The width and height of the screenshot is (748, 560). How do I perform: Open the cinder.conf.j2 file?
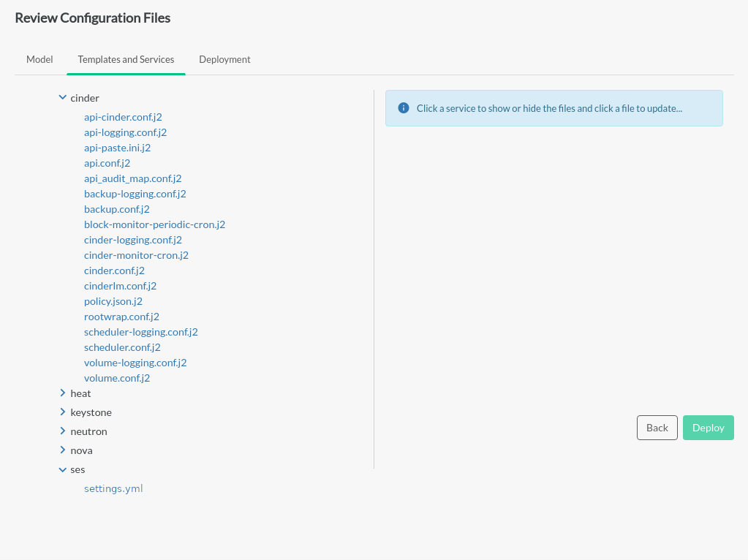click(x=114, y=270)
